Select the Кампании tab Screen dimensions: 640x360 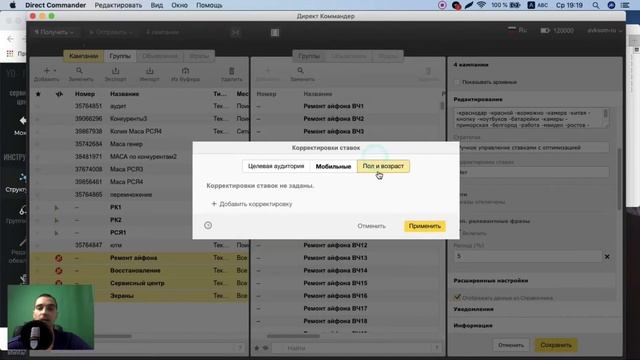(84, 56)
